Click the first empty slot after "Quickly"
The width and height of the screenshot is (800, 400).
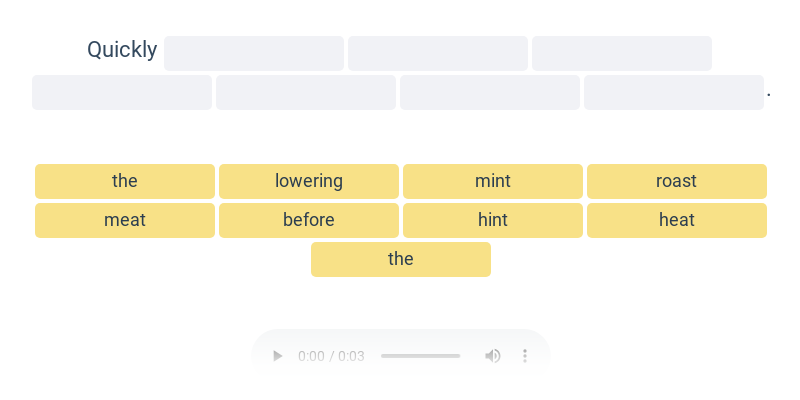tap(254, 53)
